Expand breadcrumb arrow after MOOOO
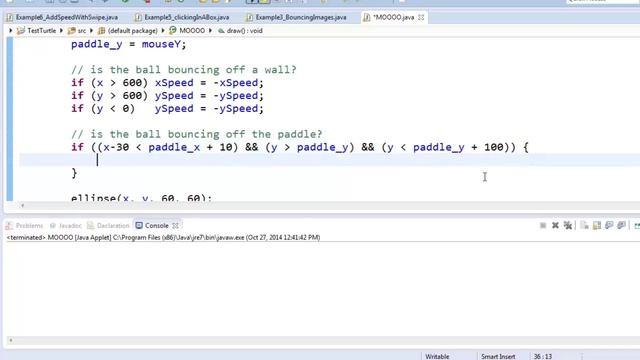The height and width of the screenshot is (360, 640). pos(211,31)
